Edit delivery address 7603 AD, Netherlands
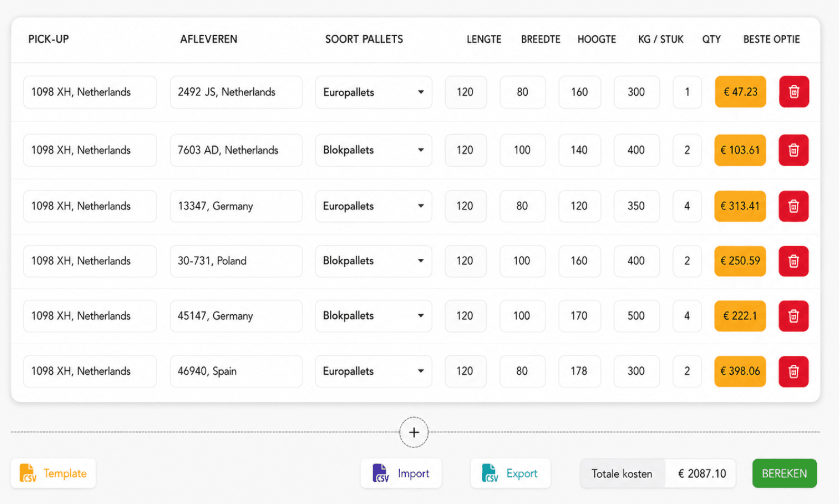Image resolution: width=839 pixels, height=504 pixels. point(236,150)
